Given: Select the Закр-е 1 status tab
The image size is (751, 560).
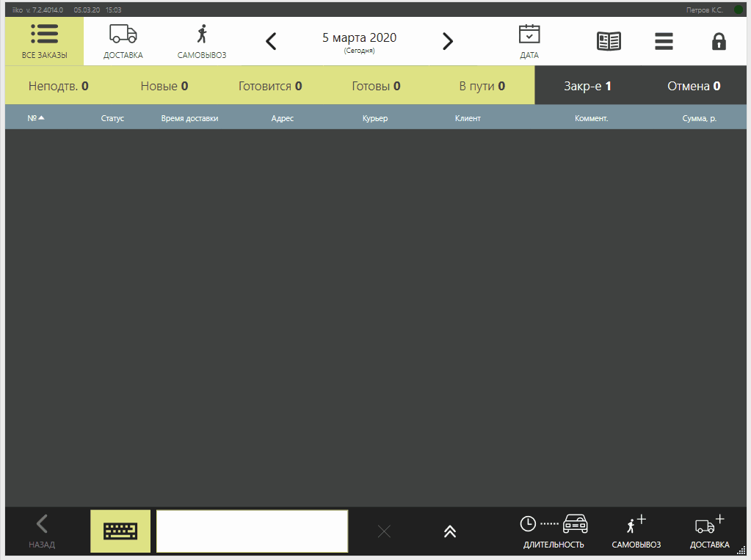Looking at the screenshot, I should click(587, 86).
